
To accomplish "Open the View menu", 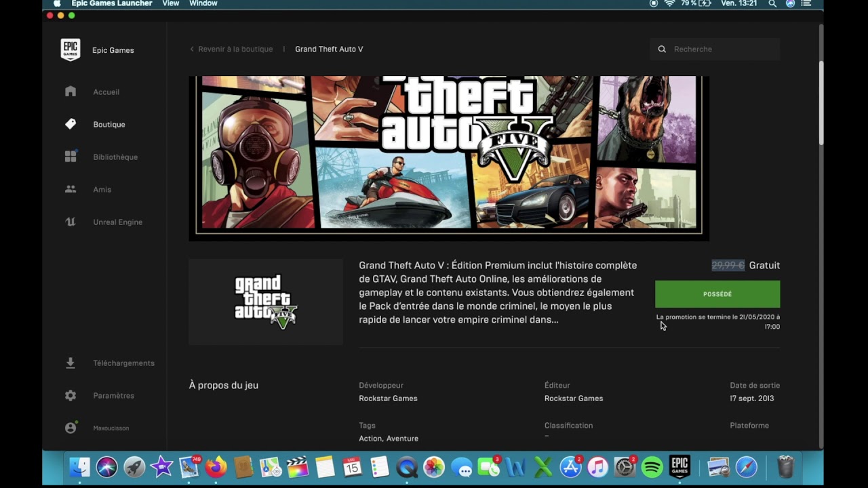I will coord(171,3).
